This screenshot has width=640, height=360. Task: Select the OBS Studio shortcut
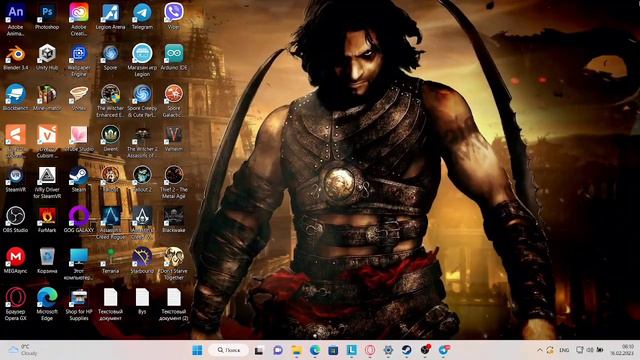coord(16,220)
